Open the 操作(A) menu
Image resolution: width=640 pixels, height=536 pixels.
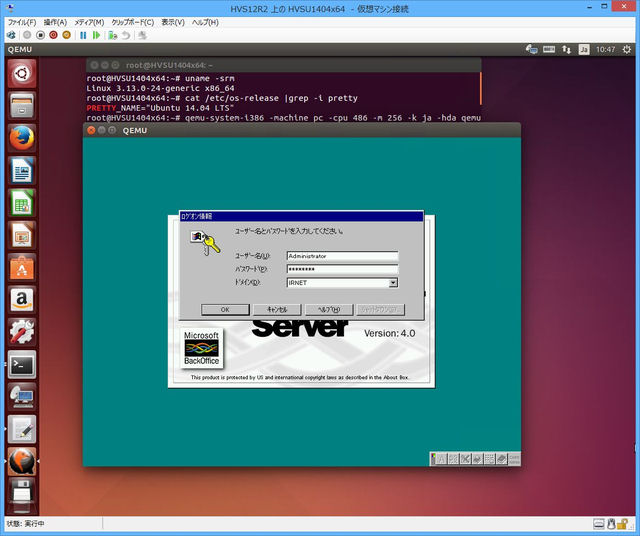pos(55,22)
